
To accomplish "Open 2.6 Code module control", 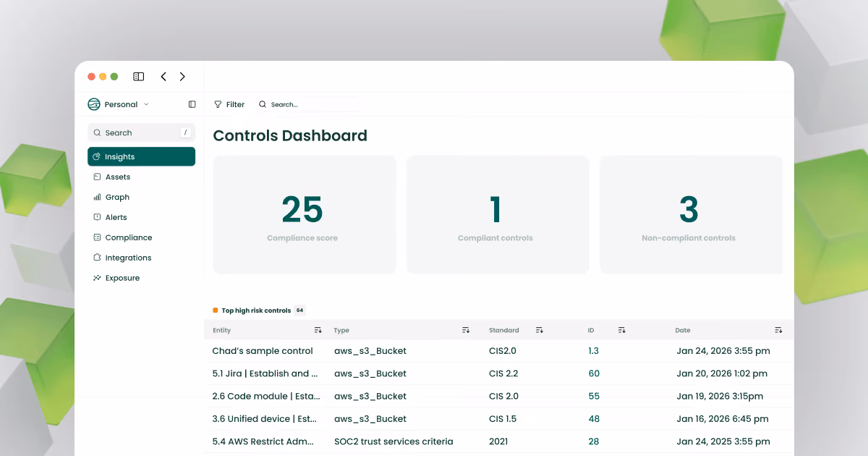I will (x=265, y=396).
